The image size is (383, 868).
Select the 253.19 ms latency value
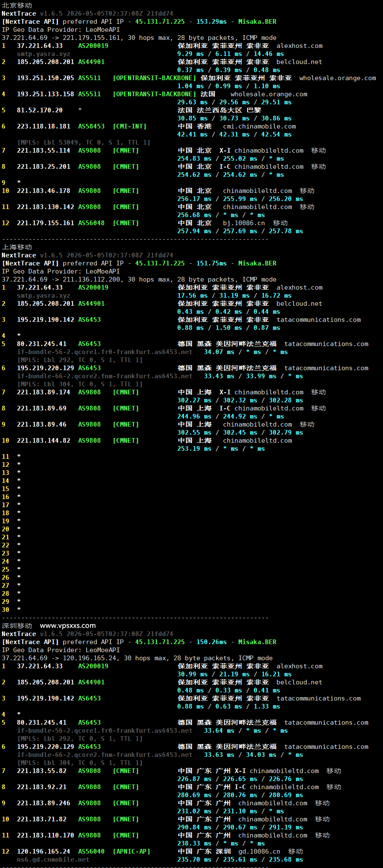pyautogui.click(x=194, y=449)
